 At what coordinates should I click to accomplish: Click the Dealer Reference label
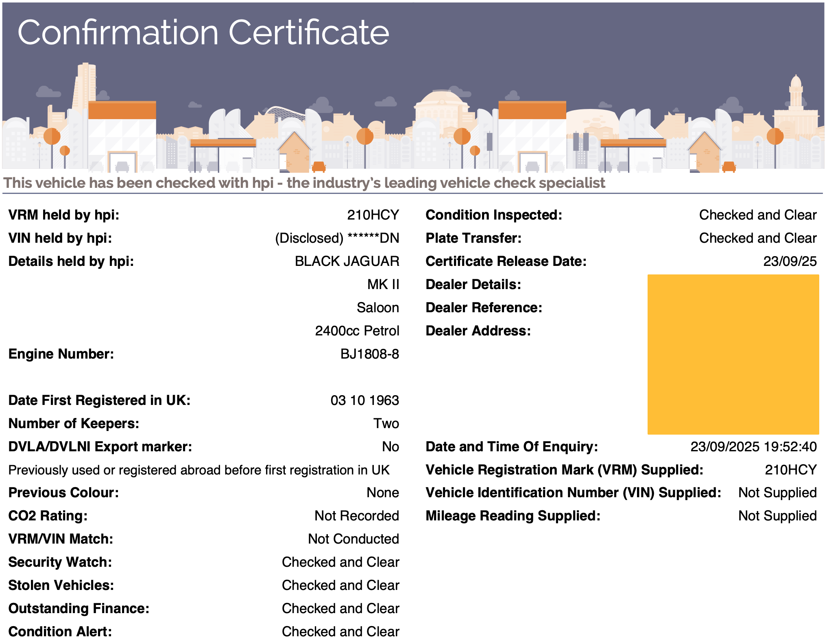[x=484, y=308]
